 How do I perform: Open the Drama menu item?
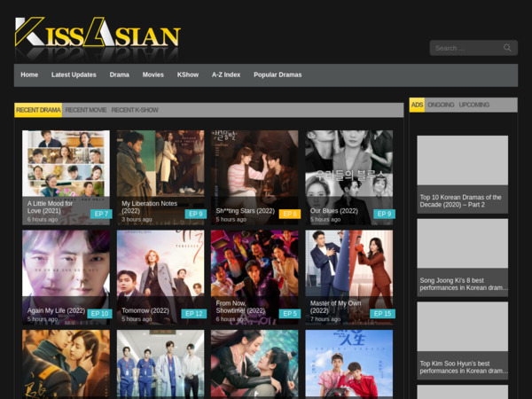point(119,74)
